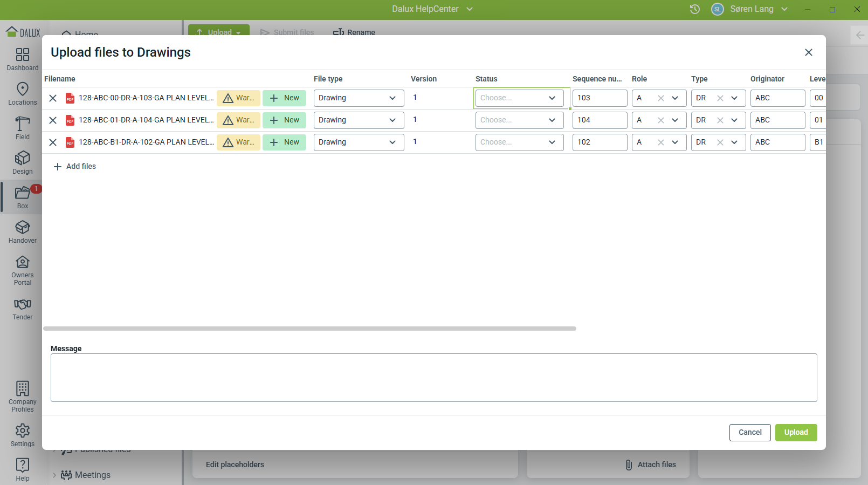
Task: Click the green Upload button
Action: click(796, 433)
